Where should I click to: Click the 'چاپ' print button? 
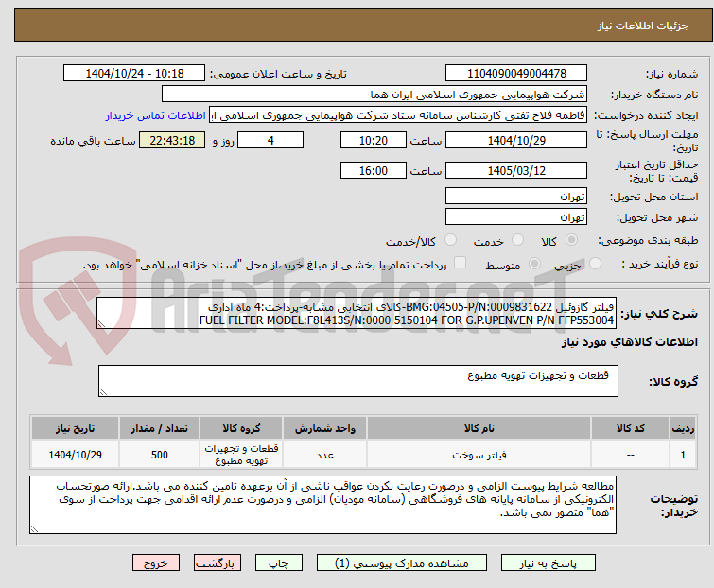pos(279,563)
